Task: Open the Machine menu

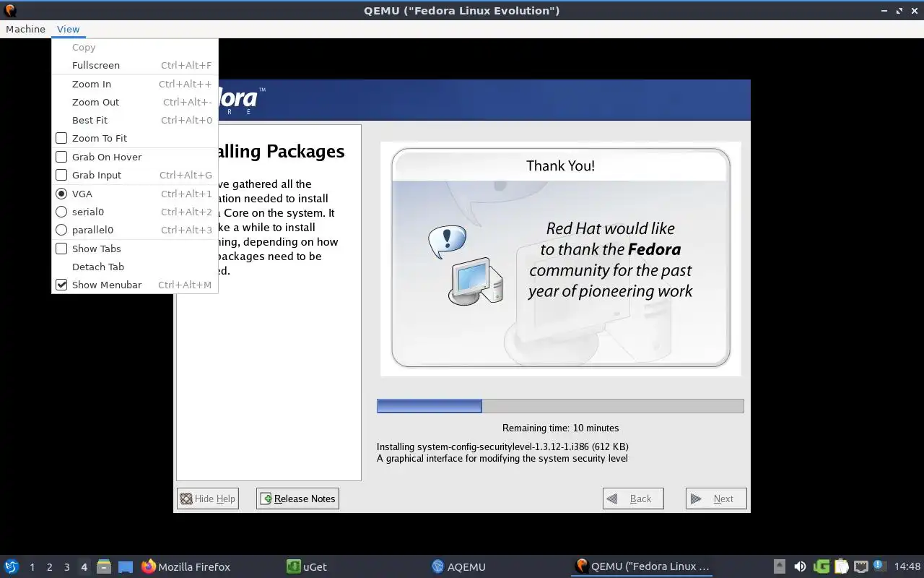Action: click(x=25, y=29)
